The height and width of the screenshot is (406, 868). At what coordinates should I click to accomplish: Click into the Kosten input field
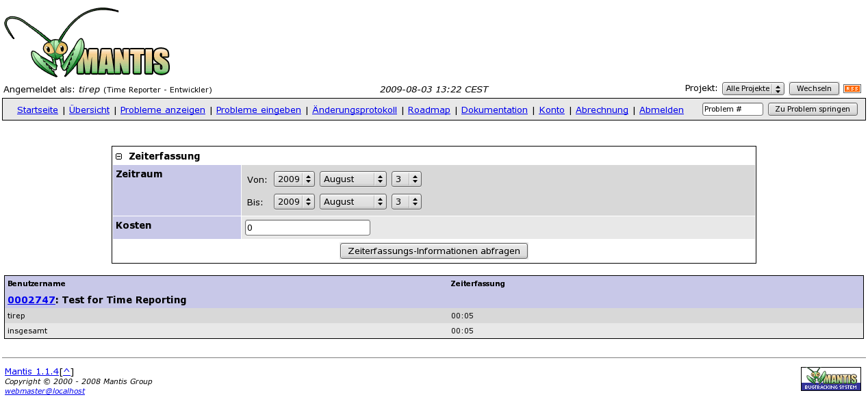coord(307,228)
